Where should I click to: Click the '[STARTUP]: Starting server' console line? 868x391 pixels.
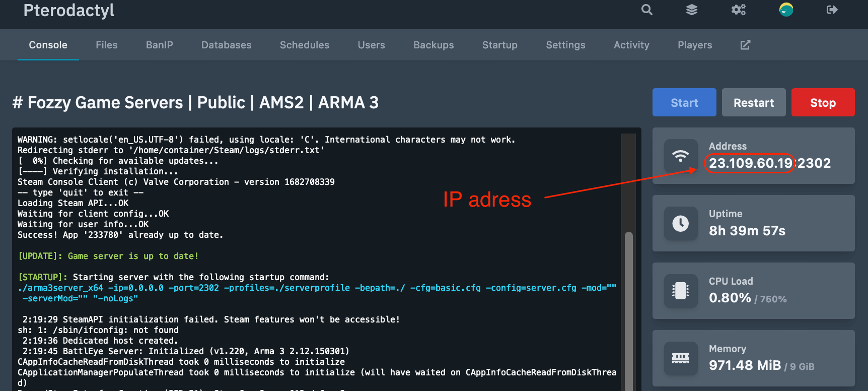click(173, 277)
